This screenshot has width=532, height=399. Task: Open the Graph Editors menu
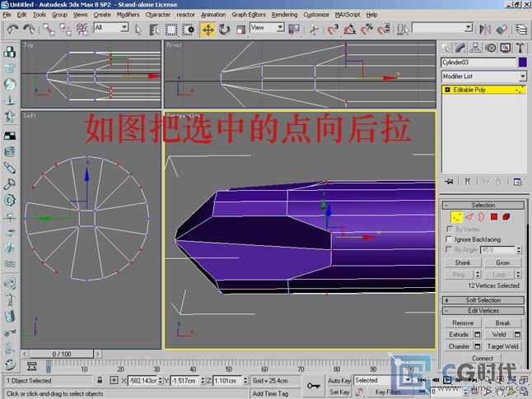[x=249, y=15]
